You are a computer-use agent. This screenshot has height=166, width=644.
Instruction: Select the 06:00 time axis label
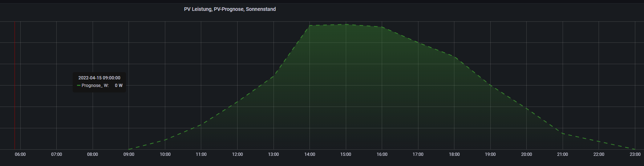click(x=20, y=154)
